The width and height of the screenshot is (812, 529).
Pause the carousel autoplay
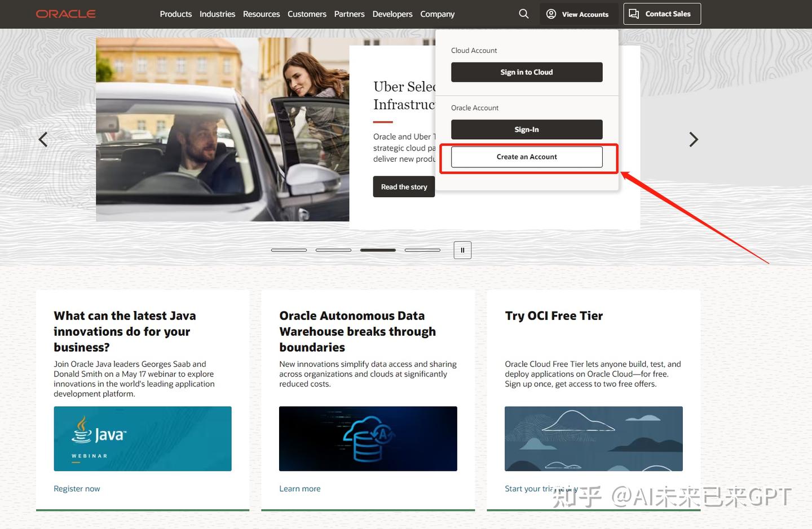tap(462, 250)
